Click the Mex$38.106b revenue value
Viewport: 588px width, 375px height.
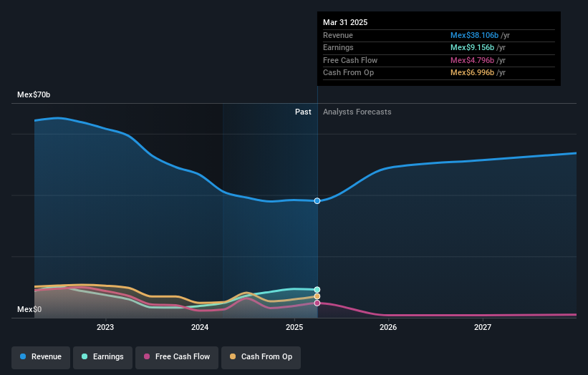[474, 35]
